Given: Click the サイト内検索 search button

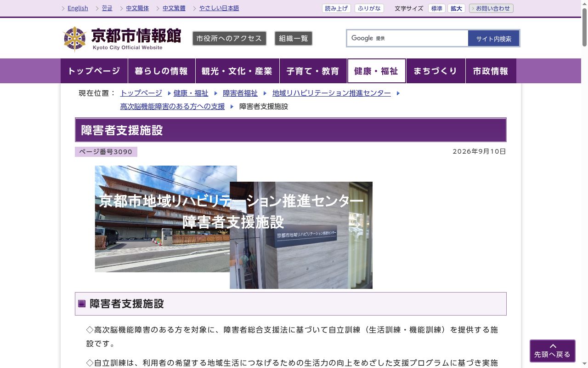Looking at the screenshot, I should 494,39.
